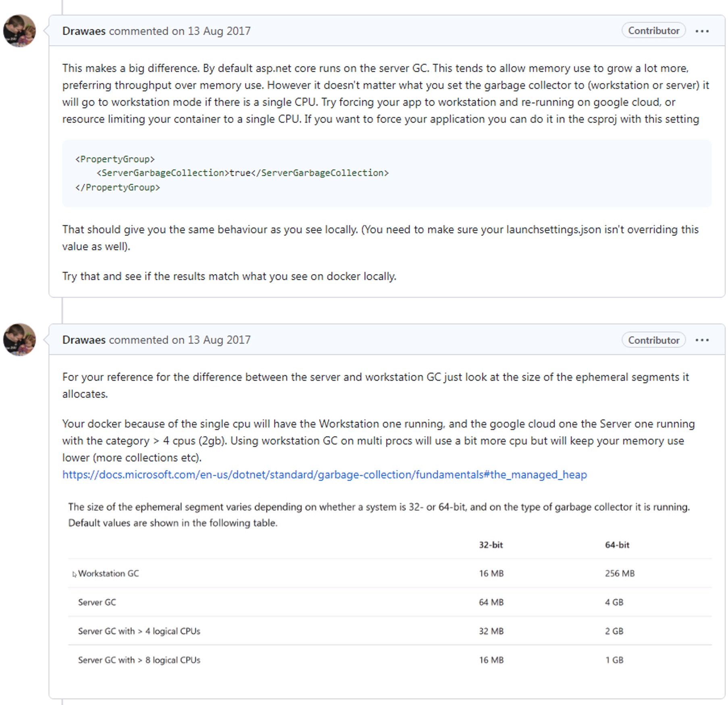The image size is (728, 705).
Task: Click the Contributor badge on the first comment
Action: (653, 31)
